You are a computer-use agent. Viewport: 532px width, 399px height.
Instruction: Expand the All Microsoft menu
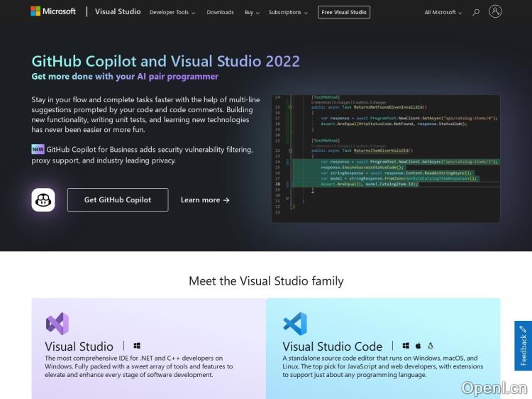tap(443, 12)
